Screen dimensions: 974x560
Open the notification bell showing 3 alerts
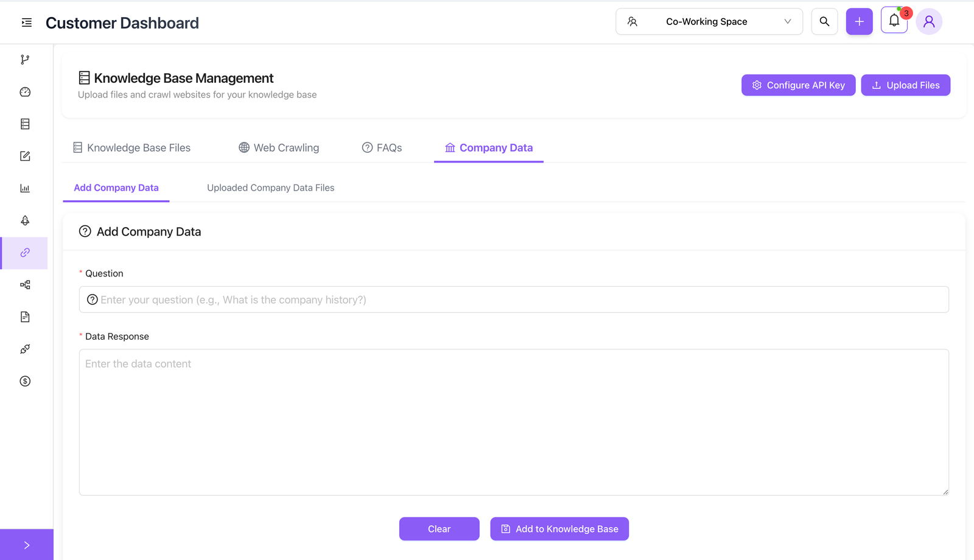894,20
